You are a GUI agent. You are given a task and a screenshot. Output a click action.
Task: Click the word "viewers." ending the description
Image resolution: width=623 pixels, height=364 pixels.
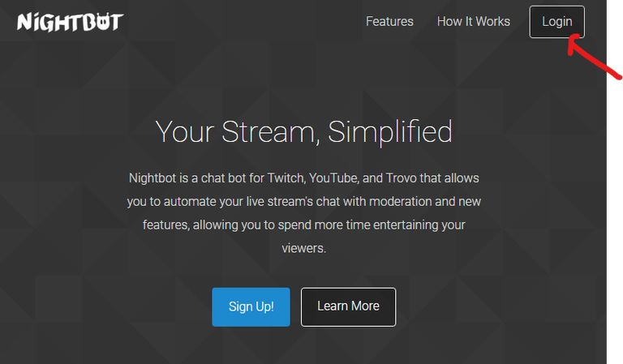pos(303,248)
